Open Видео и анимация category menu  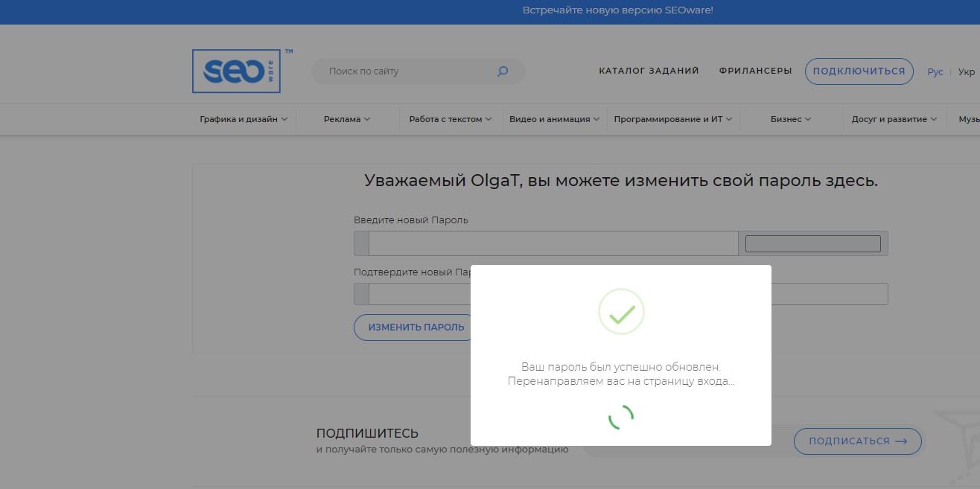tap(554, 119)
